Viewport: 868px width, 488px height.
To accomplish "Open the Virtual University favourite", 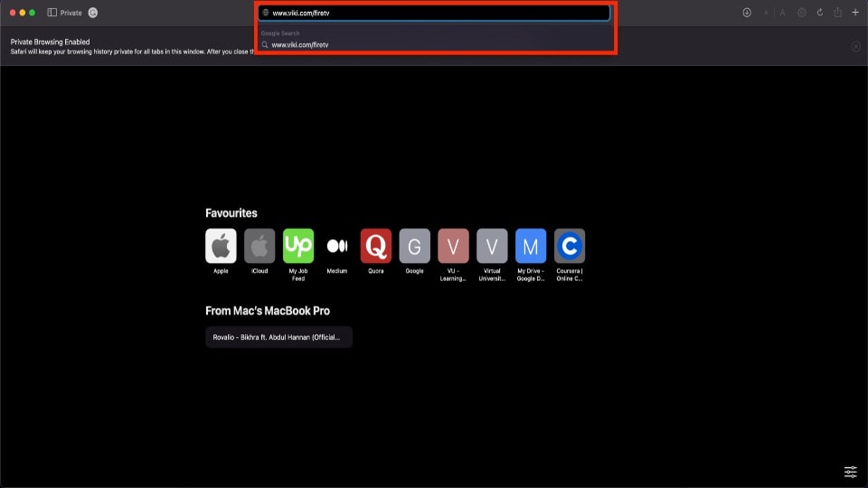I will (492, 246).
